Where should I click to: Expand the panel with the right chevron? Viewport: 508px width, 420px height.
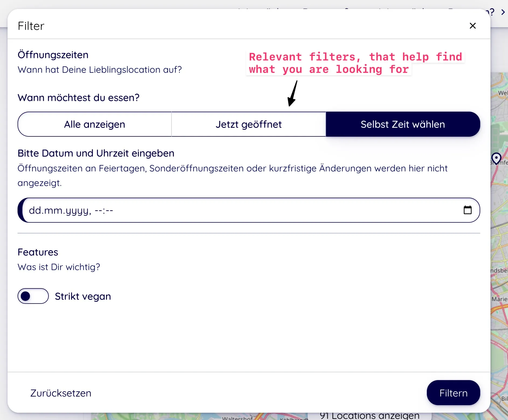point(503,12)
